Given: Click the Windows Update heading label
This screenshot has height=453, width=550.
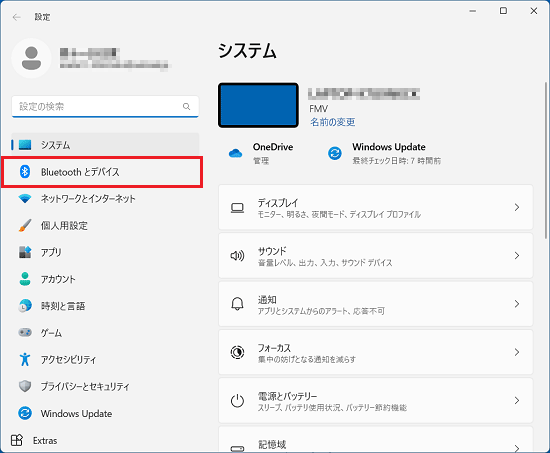Looking at the screenshot, I should click(389, 147).
